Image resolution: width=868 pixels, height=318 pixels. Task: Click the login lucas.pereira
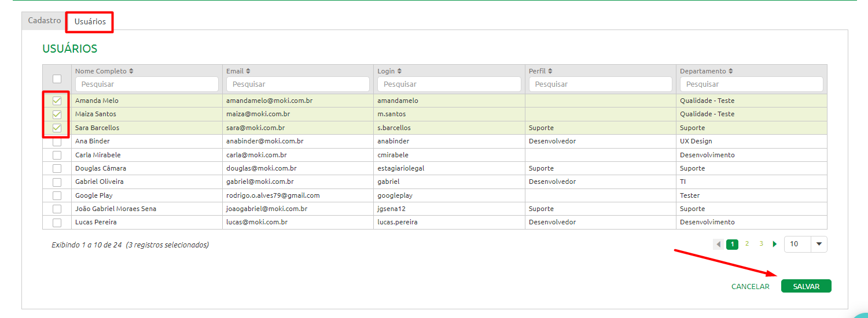coord(398,222)
